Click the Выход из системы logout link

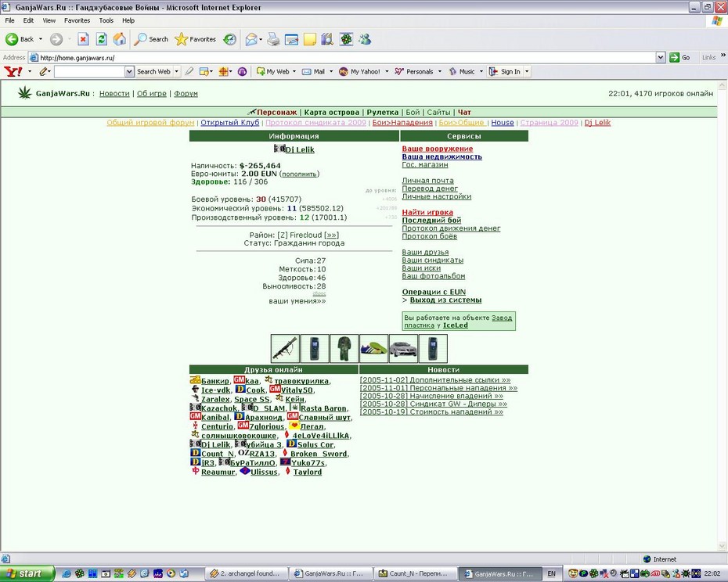(445, 300)
